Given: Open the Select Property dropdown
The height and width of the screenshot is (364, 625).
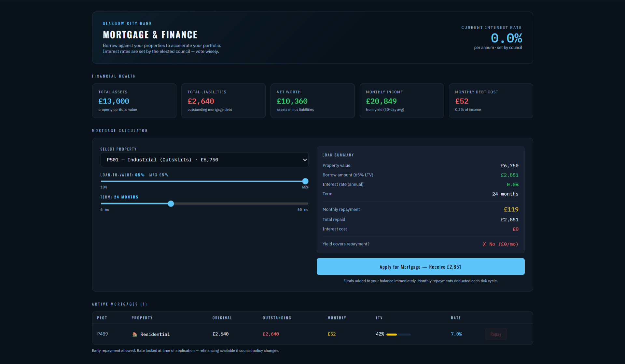Looking at the screenshot, I should click(204, 160).
